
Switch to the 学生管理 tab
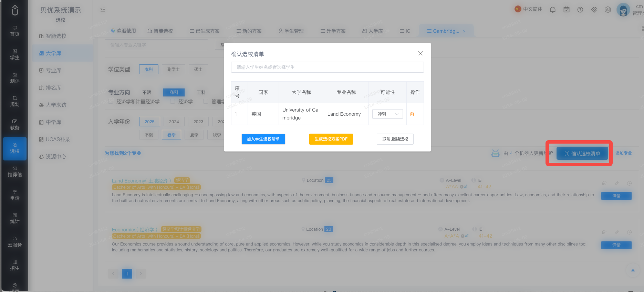point(291,31)
